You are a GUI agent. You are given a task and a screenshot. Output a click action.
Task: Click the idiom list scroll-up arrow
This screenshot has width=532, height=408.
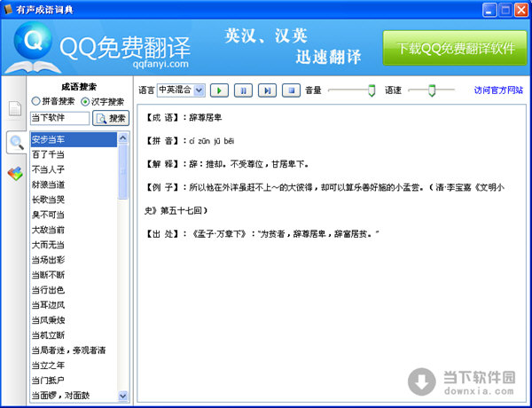point(123,137)
